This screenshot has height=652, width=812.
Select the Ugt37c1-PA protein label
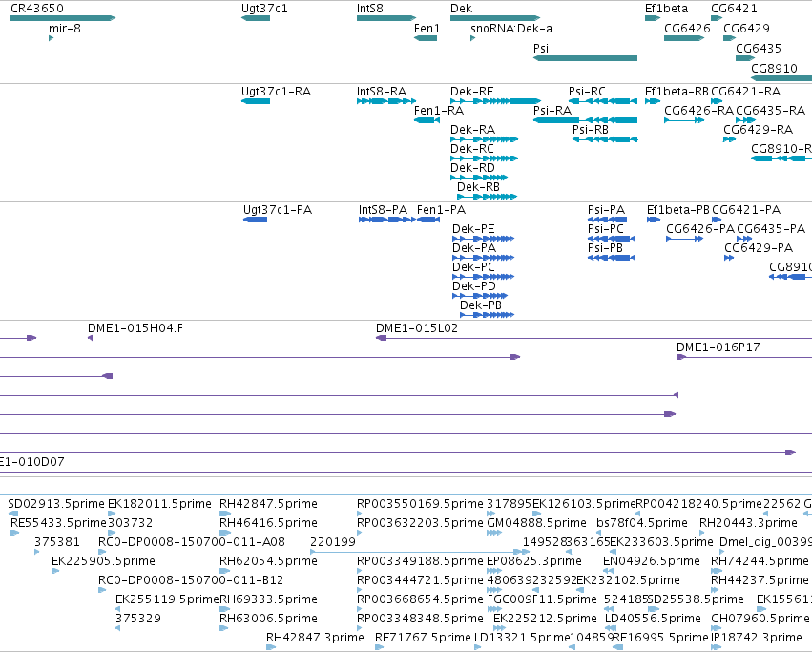(278, 210)
